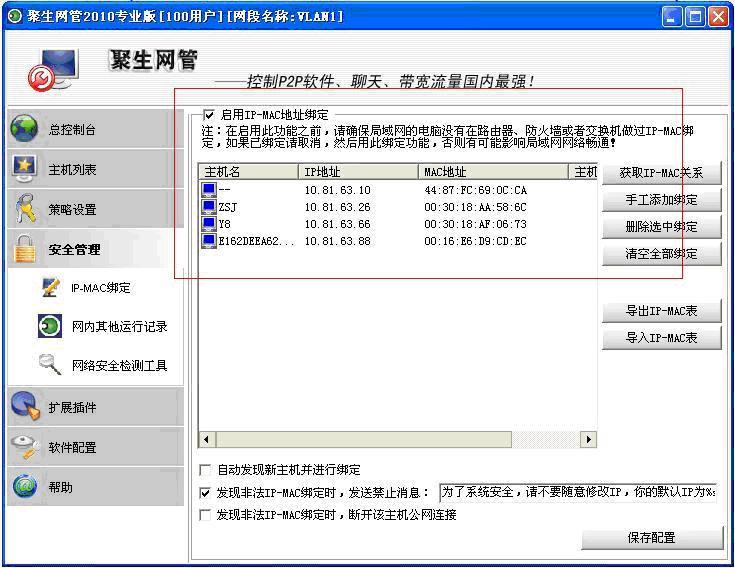Image resolution: width=735 pixels, height=568 pixels.
Task: Click the 安全管理 padlock icon
Action: 25,249
